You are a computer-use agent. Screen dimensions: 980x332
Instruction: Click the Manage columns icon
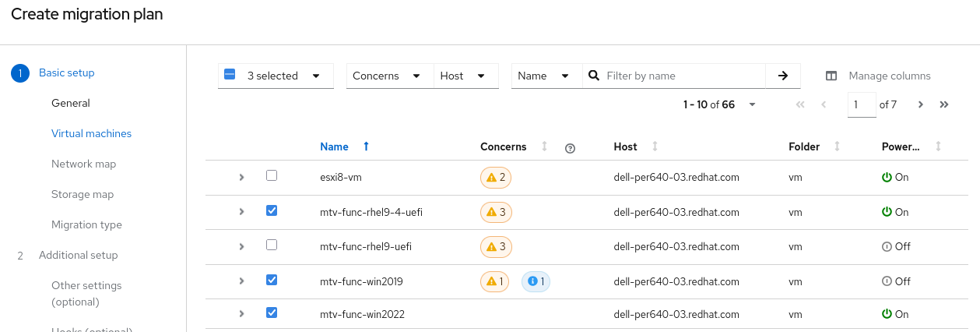tap(831, 76)
